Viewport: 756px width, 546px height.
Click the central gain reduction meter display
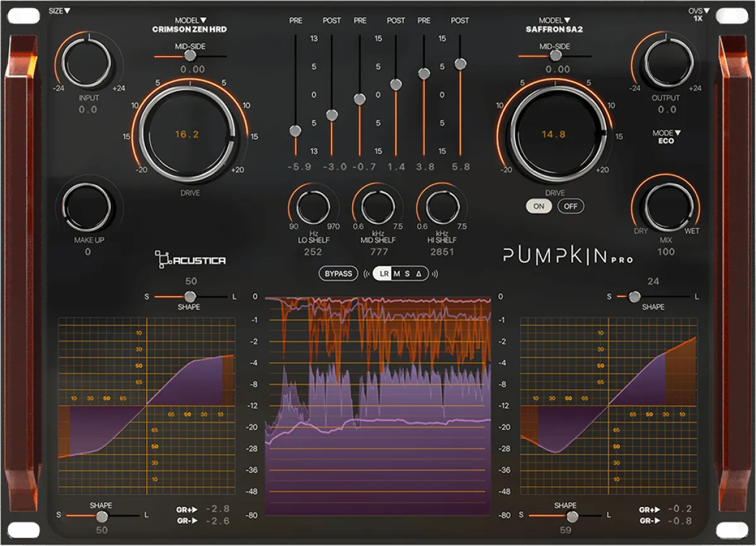(x=378, y=405)
